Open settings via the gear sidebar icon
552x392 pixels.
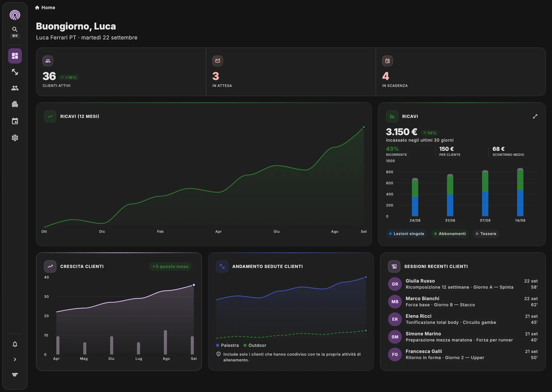tap(15, 138)
